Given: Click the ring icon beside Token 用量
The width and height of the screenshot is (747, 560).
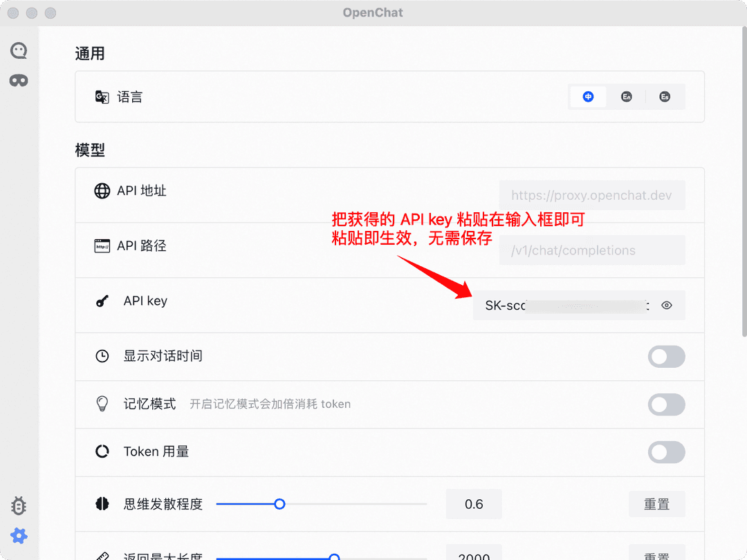Looking at the screenshot, I should tap(102, 451).
